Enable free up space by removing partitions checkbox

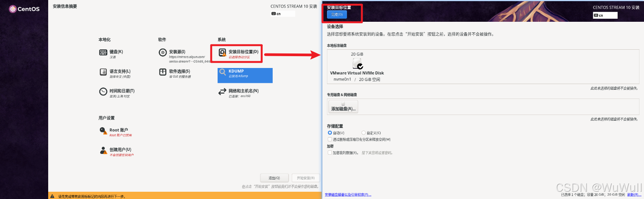[x=330, y=139]
